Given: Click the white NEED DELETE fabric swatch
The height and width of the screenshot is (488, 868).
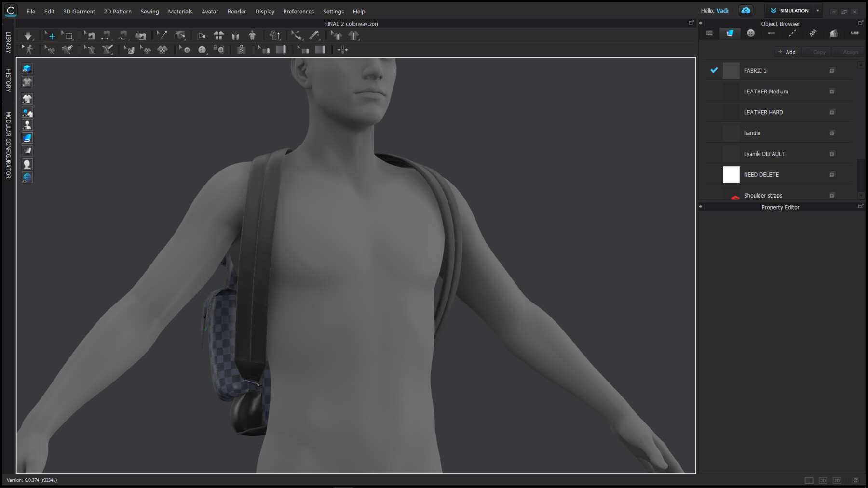Looking at the screenshot, I should [x=731, y=174].
